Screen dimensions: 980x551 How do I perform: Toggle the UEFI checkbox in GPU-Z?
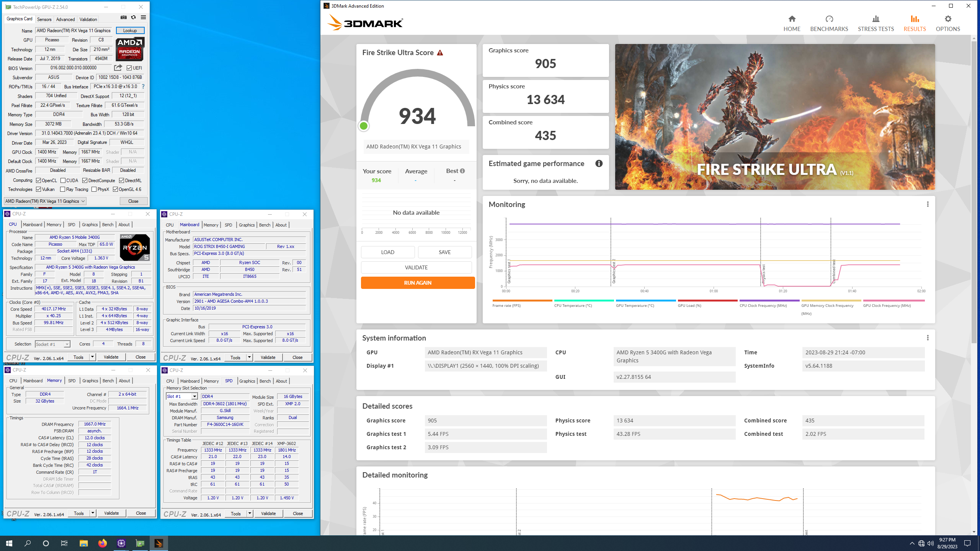129,68
